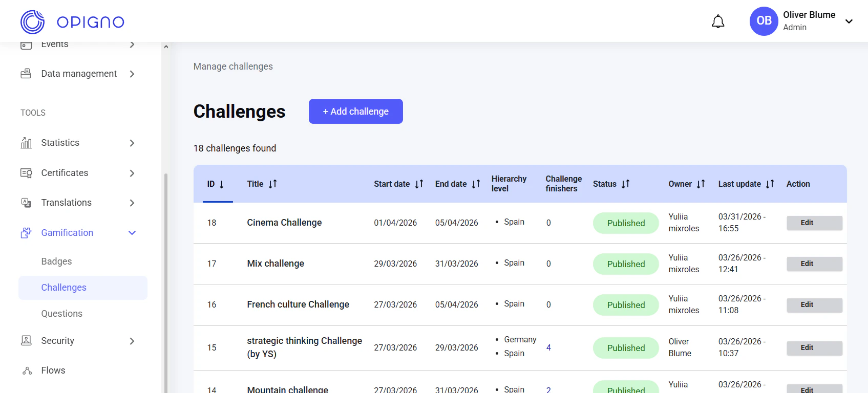Open Data management menu item
This screenshot has height=393, width=868.
point(79,74)
